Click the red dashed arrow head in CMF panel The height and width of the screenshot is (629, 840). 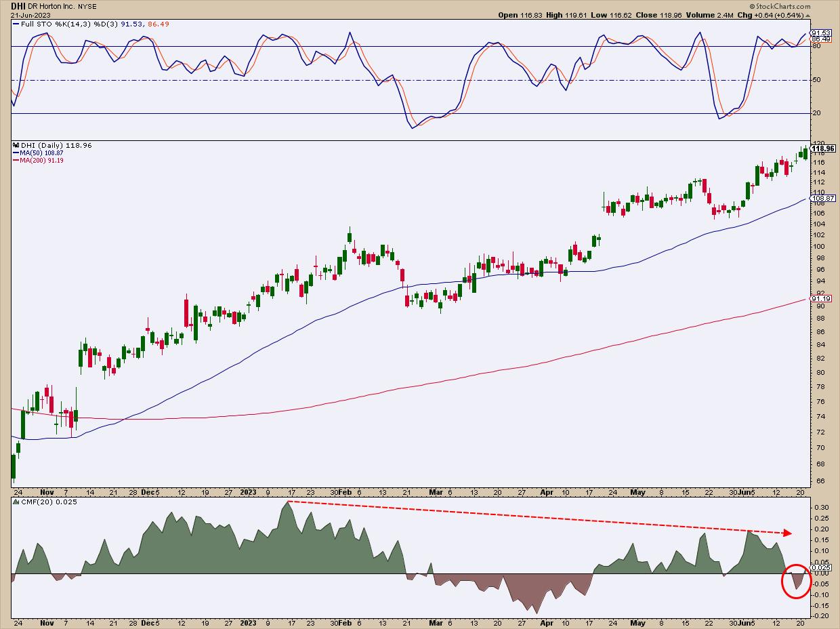[x=788, y=533]
